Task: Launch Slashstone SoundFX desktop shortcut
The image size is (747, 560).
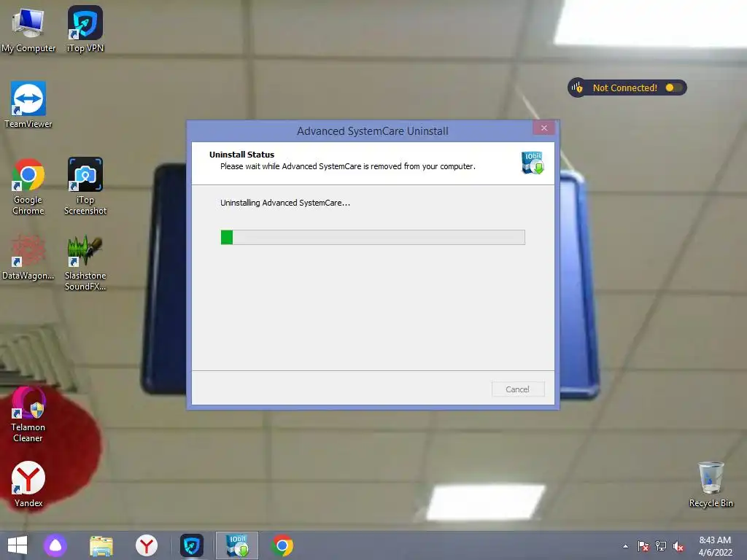Action: point(85,262)
